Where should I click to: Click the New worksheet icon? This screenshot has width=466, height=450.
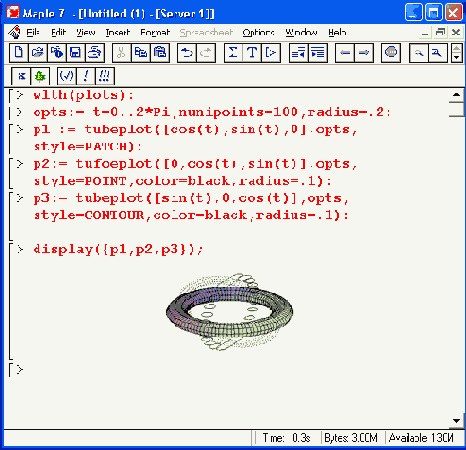click(19, 53)
